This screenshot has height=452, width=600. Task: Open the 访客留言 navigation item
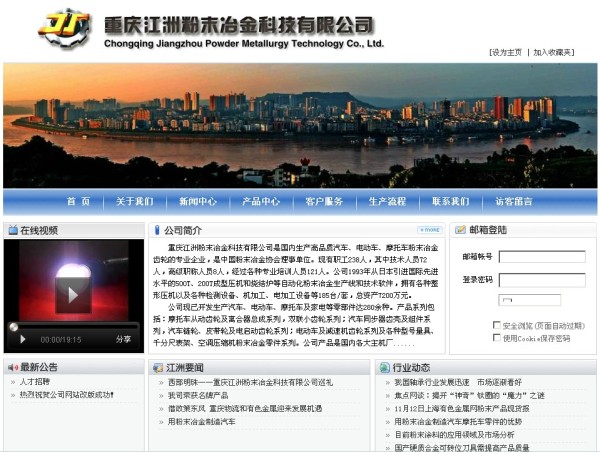pyautogui.click(x=514, y=201)
